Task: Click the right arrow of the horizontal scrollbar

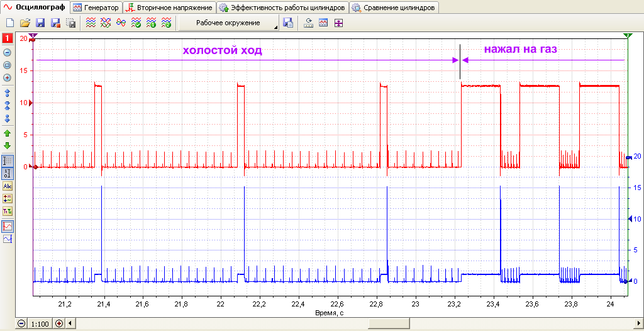Action: coord(638,323)
